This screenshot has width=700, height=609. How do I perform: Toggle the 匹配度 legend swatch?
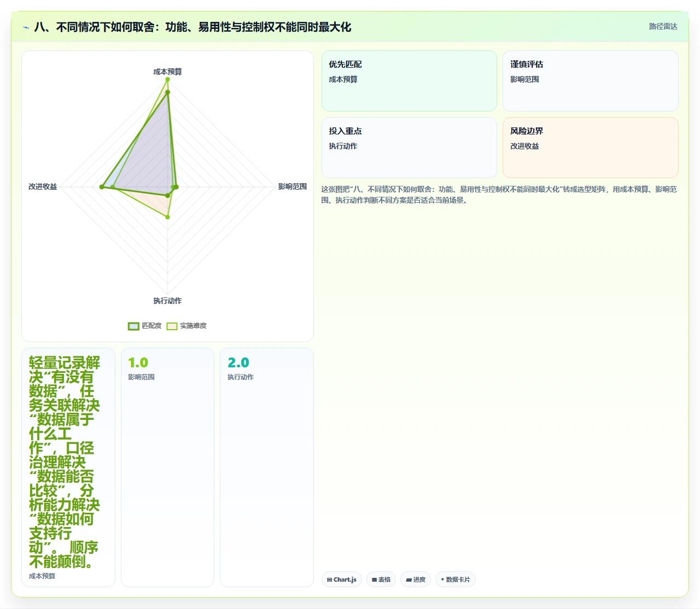(x=133, y=326)
